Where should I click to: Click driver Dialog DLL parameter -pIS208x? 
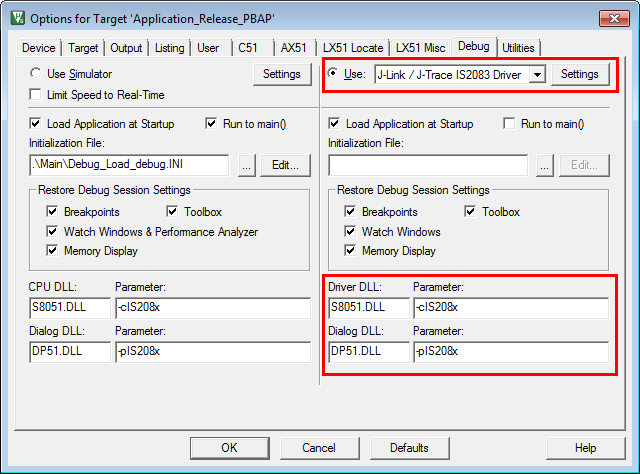(511, 352)
